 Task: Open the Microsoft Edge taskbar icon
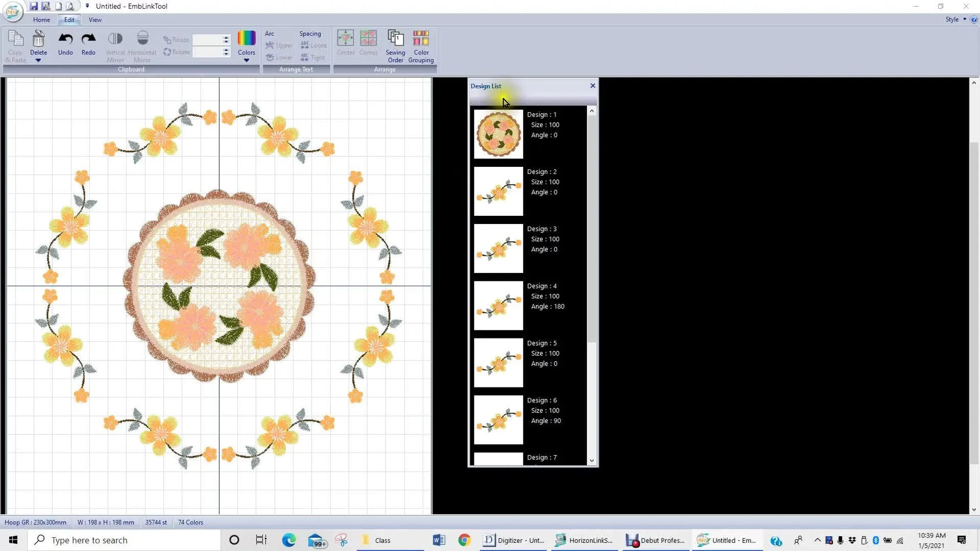click(289, 540)
